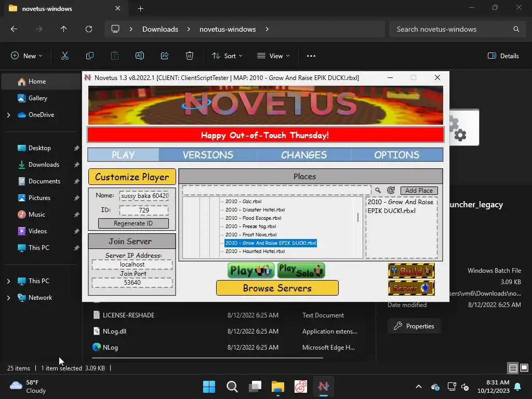The image size is (532, 399).
Task: Click the Properties button in details pane
Action: [x=414, y=326]
